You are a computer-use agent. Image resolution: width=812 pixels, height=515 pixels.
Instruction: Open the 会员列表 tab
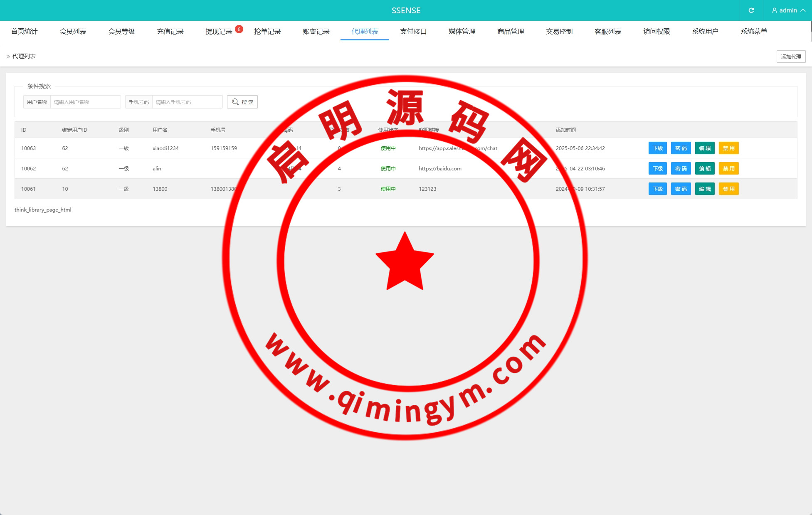coord(73,32)
